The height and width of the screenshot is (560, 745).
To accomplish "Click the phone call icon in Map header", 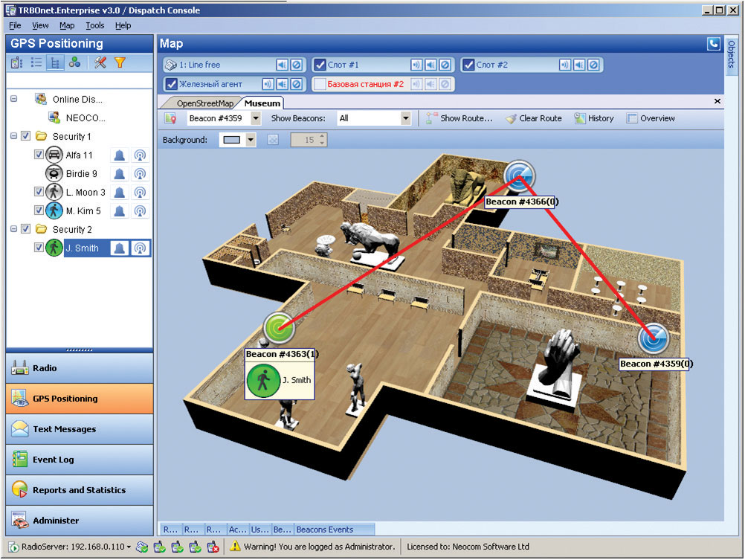I will point(713,44).
